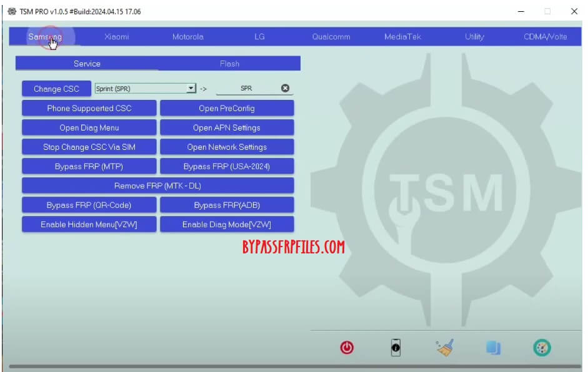Click the red power off icon
This screenshot has height=372, width=588.
point(347,348)
